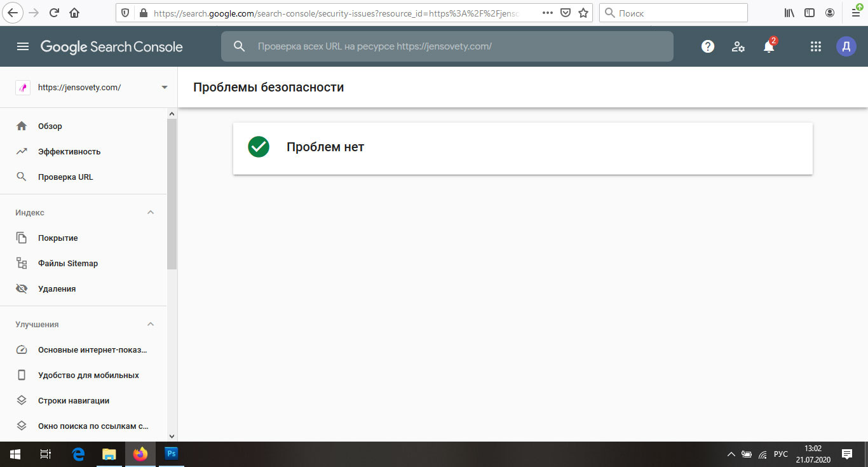
Task: Toggle the Firefox sidebar icon
Action: click(810, 13)
